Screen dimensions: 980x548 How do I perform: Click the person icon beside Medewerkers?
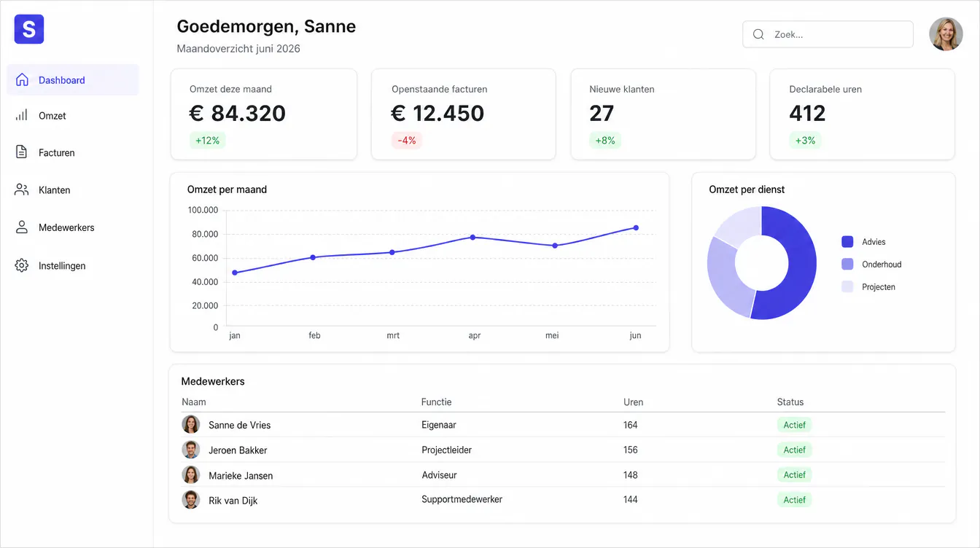[22, 227]
